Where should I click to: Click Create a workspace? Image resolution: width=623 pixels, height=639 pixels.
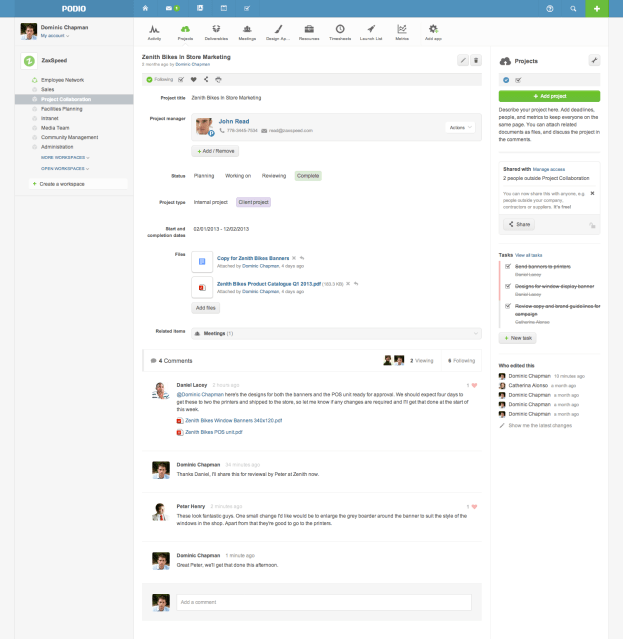[78, 184]
